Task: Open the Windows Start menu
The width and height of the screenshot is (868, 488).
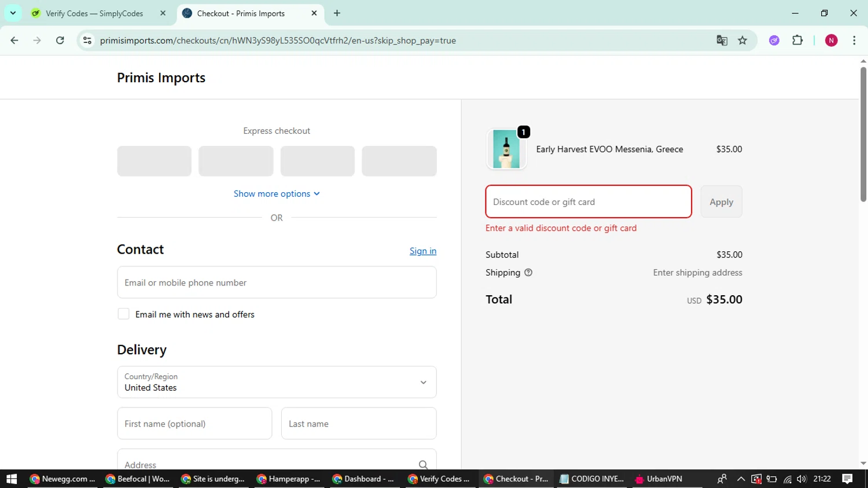Action: click(12, 479)
